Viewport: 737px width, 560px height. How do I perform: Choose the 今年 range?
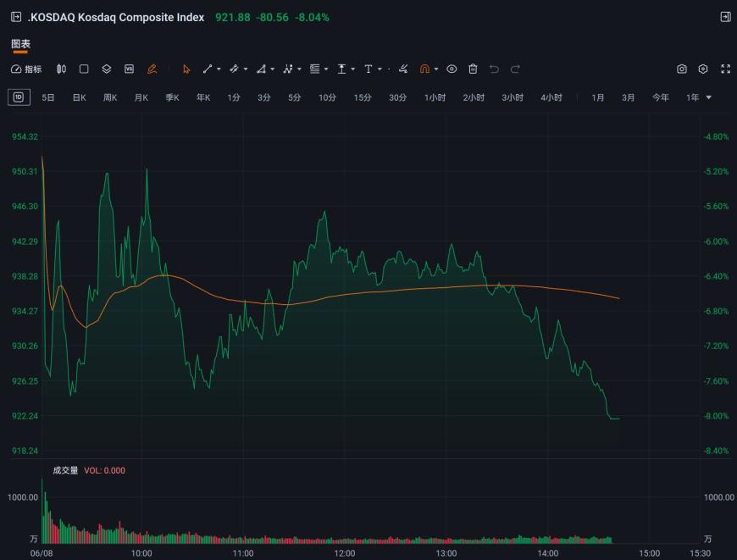661,97
